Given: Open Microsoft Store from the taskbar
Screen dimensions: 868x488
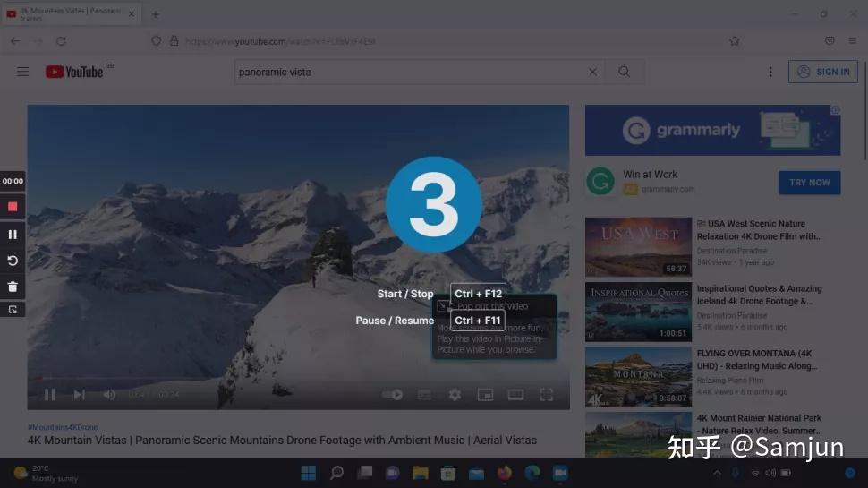Looking at the screenshot, I should (447, 473).
